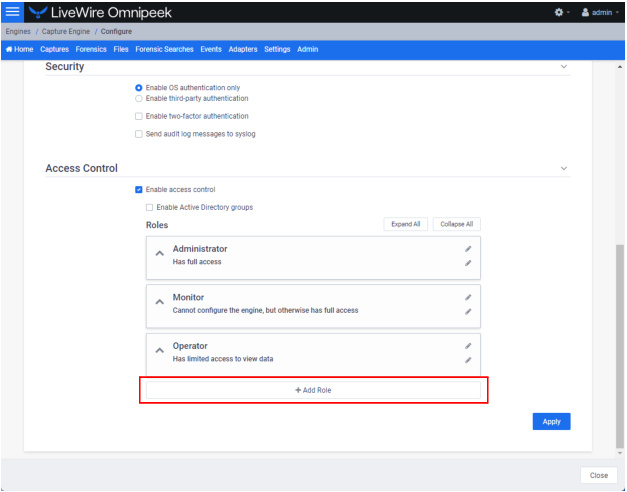Edit the Administrator role with top pencil icon

tap(468, 249)
